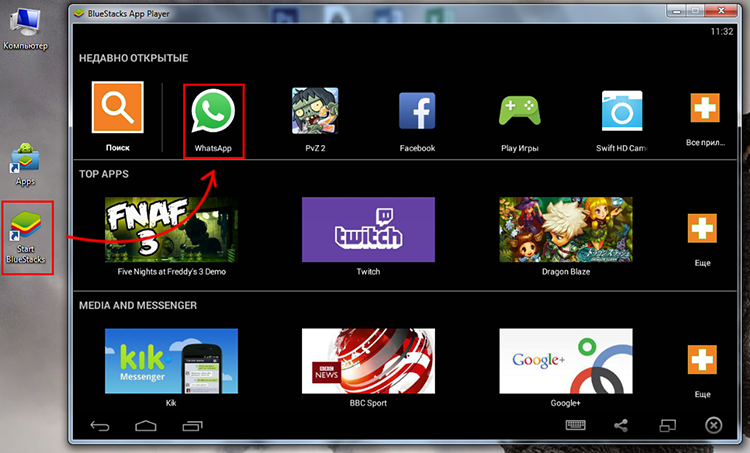Image resolution: width=750 pixels, height=453 pixels.
Task: Open the orange Поиск search icon
Action: point(118,107)
